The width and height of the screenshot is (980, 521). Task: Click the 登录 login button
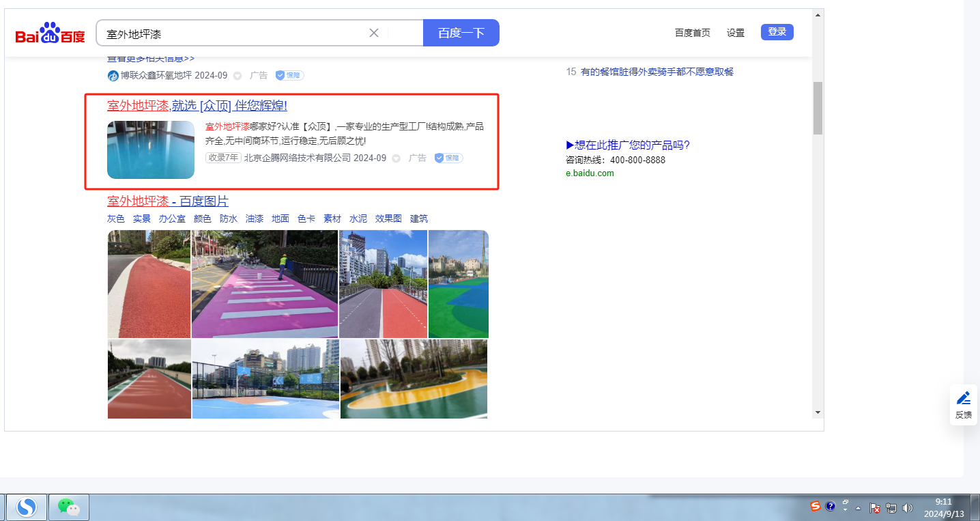click(777, 32)
